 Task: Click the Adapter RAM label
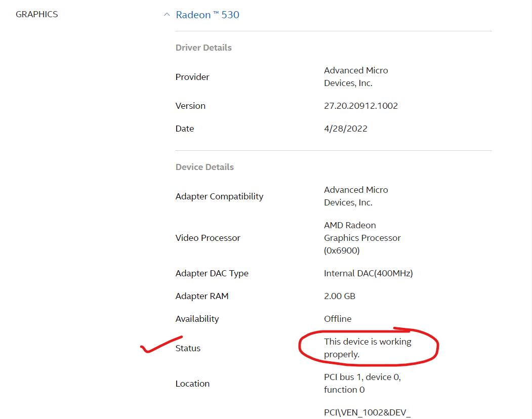click(x=202, y=296)
